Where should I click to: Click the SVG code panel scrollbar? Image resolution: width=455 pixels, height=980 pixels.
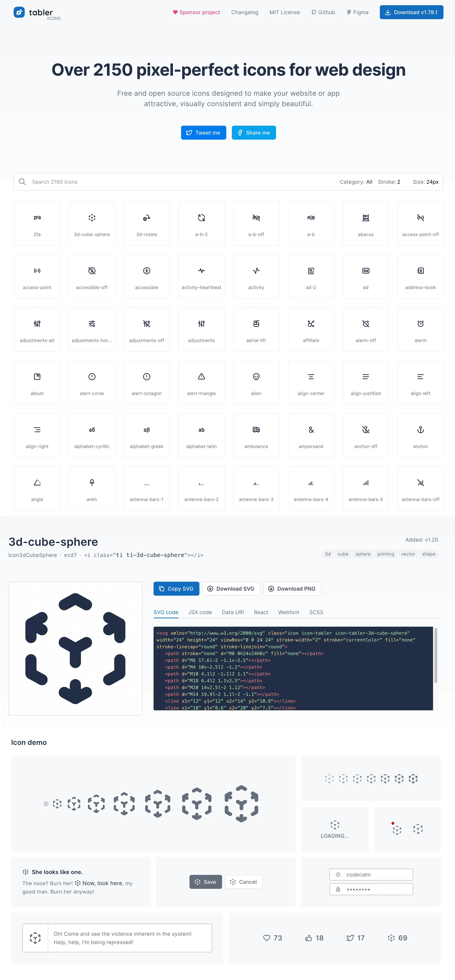coord(436,655)
